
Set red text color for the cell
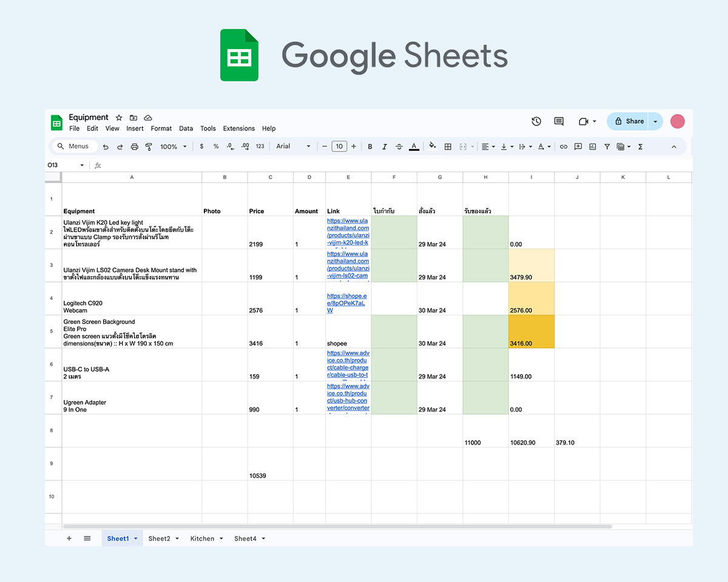(x=414, y=146)
